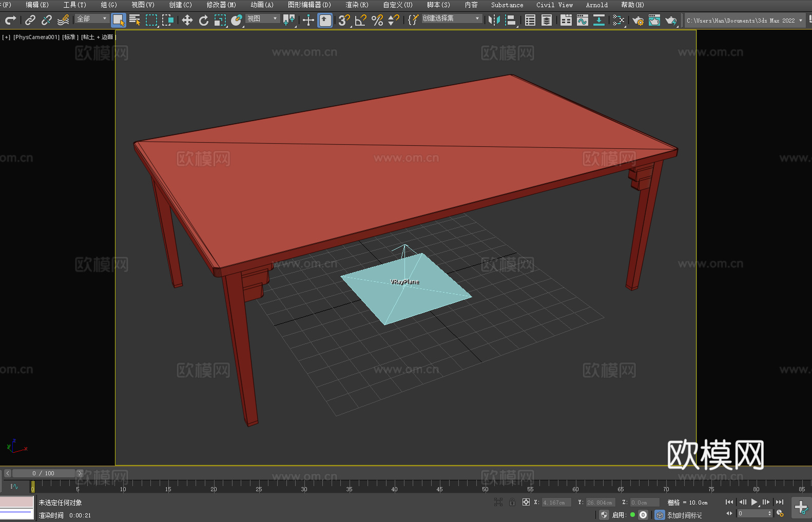The width and height of the screenshot is (812, 522).
Task: Activate the Select Object tool
Action: tap(119, 20)
